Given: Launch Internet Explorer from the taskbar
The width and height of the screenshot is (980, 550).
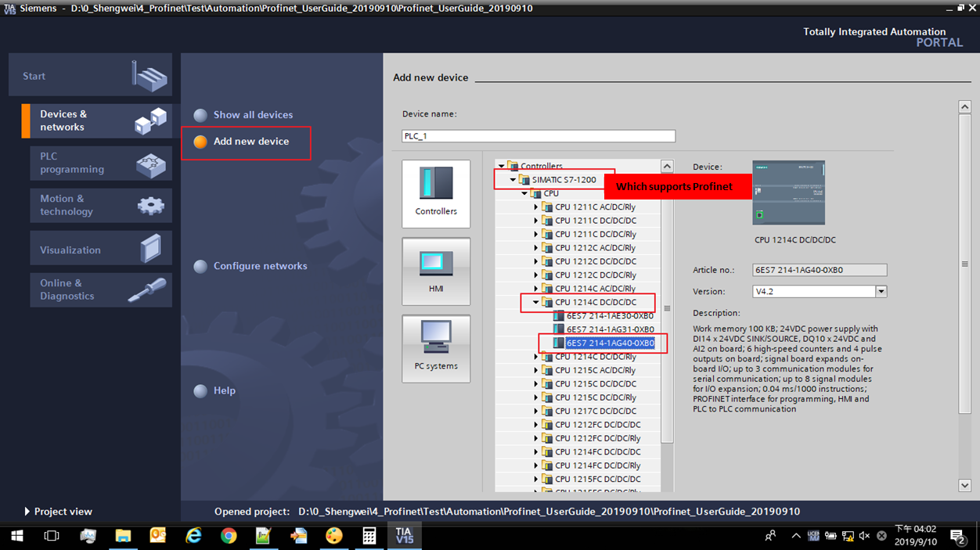Looking at the screenshot, I should click(x=193, y=536).
